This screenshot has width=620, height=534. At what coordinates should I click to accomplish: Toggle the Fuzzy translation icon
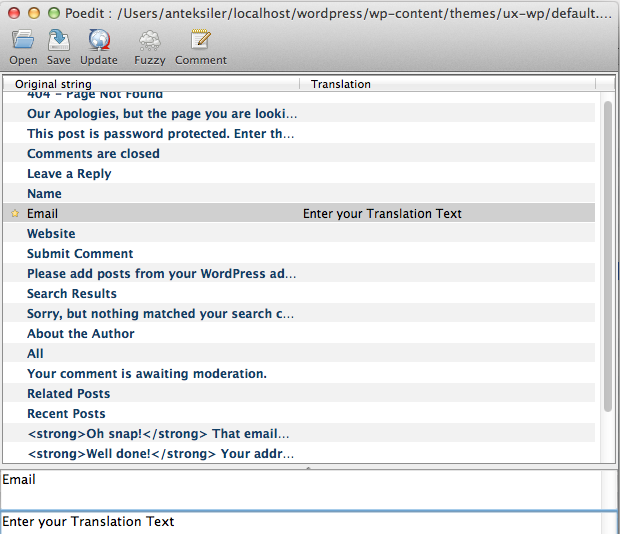pos(149,41)
